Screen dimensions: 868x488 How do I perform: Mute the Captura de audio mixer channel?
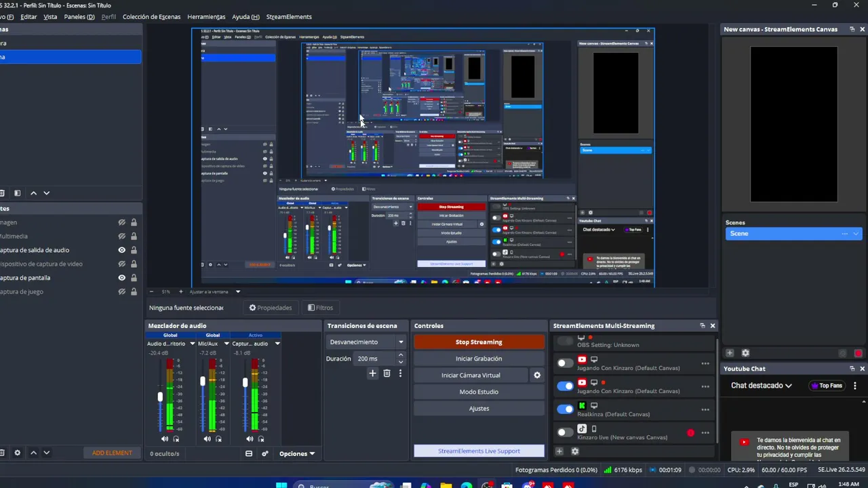click(x=250, y=439)
